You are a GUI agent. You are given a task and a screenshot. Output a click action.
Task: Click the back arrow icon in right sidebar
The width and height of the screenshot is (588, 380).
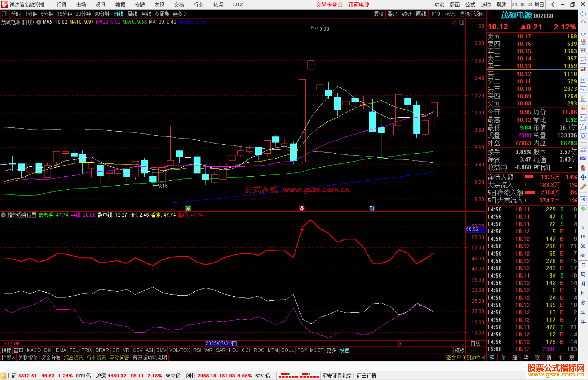point(583,14)
